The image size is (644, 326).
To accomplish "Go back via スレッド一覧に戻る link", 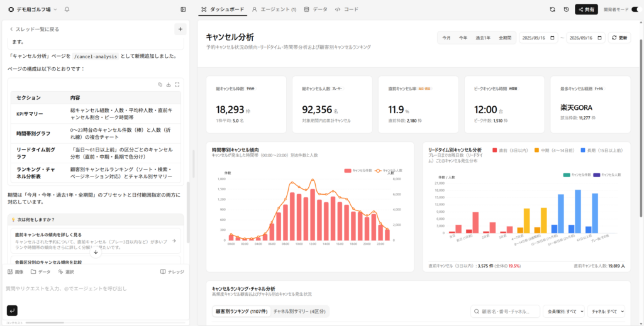I will tap(35, 29).
